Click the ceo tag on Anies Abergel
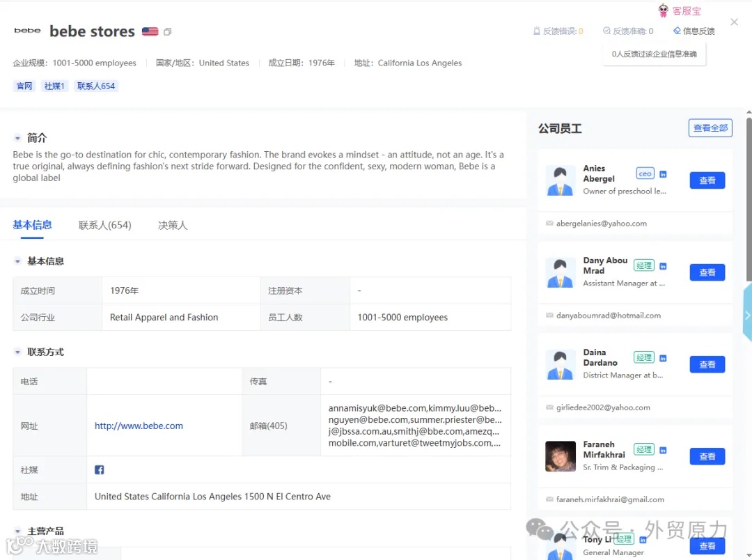752x560 pixels. coord(645,173)
